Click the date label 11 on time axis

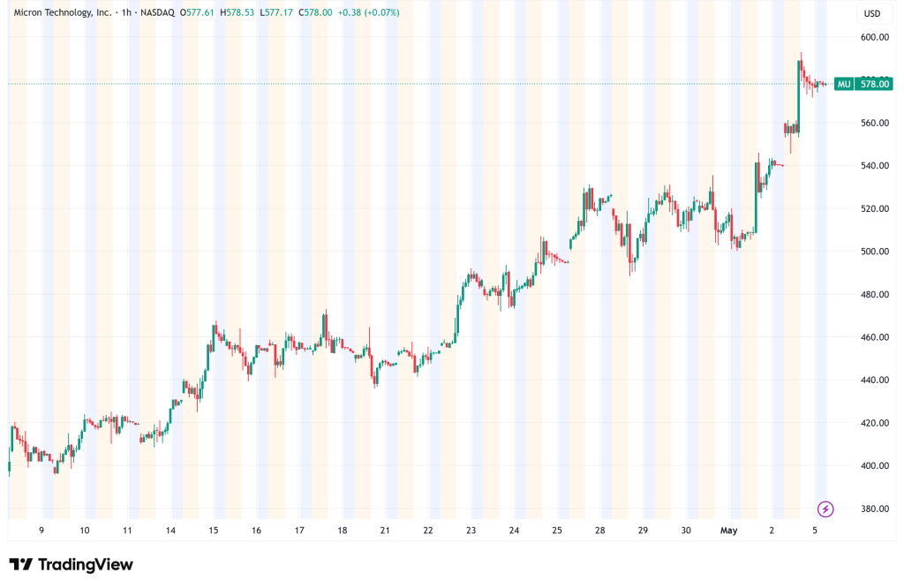point(127,531)
